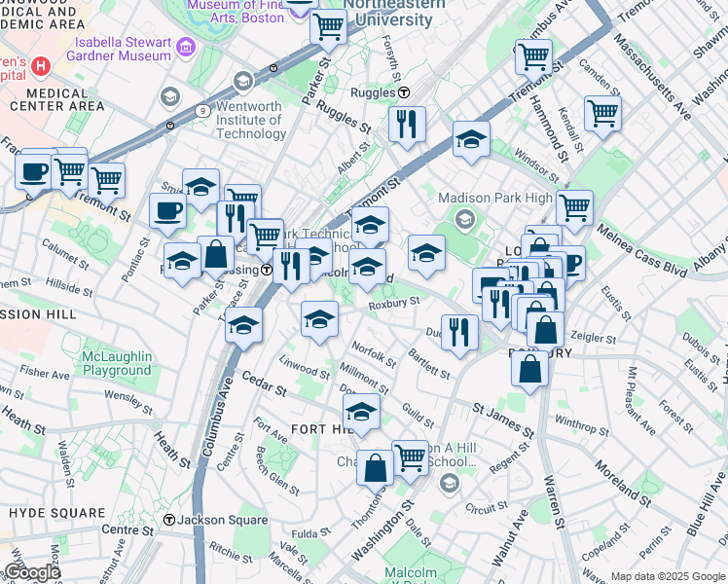Click the Map data ©2025 Google text
The image size is (728, 584).
click(668, 577)
